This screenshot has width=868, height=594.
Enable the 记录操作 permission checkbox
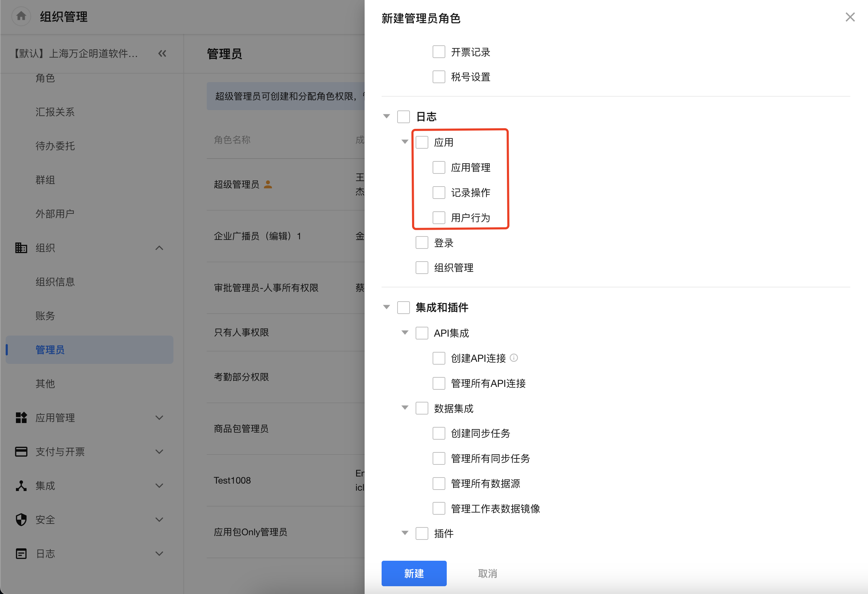pyautogui.click(x=439, y=193)
